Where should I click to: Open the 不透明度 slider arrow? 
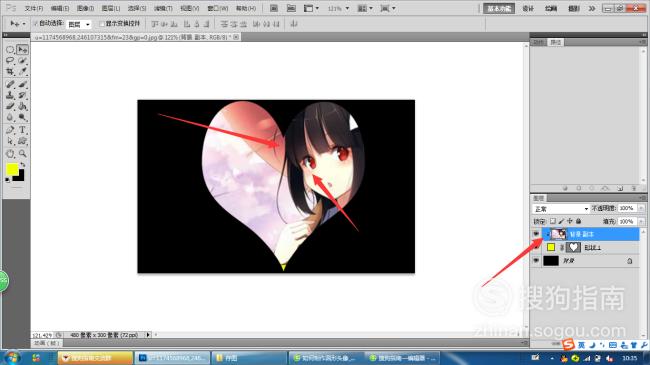641,208
